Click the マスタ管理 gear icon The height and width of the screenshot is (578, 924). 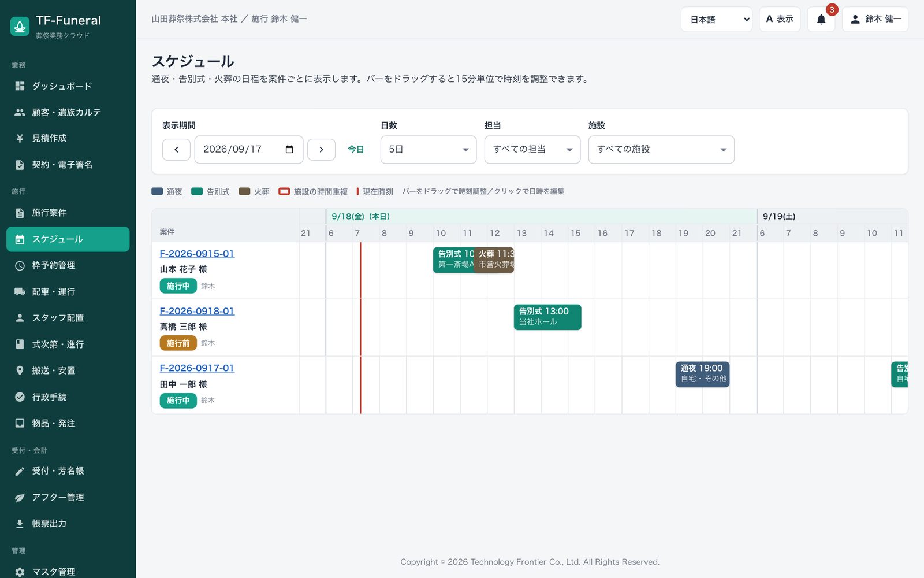point(20,572)
